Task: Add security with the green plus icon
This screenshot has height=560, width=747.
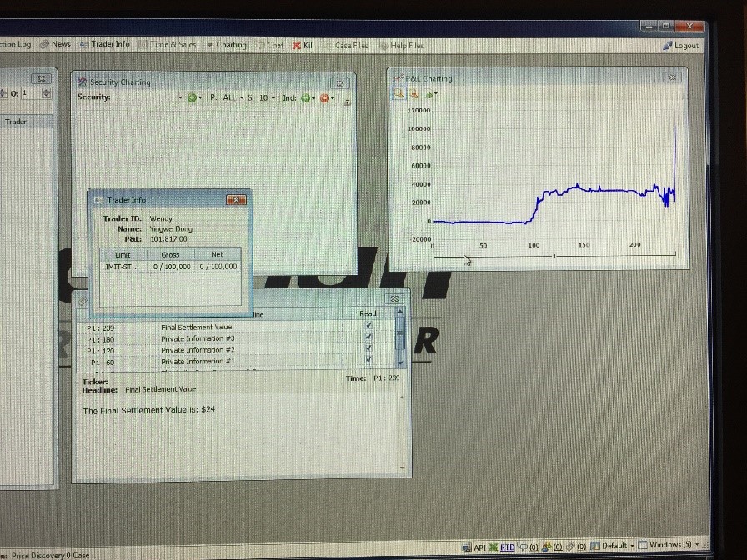Action: coord(192,98)
